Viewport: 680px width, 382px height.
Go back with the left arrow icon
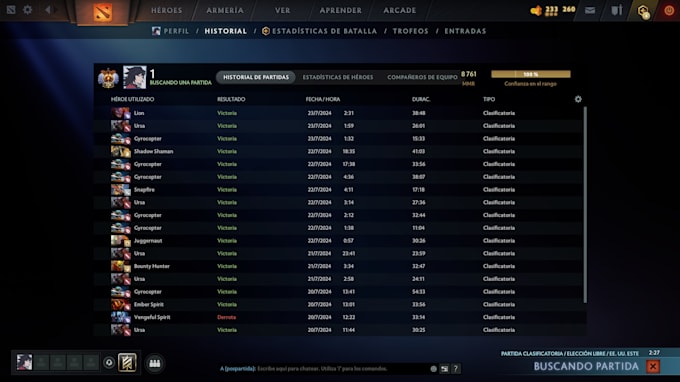48,10
